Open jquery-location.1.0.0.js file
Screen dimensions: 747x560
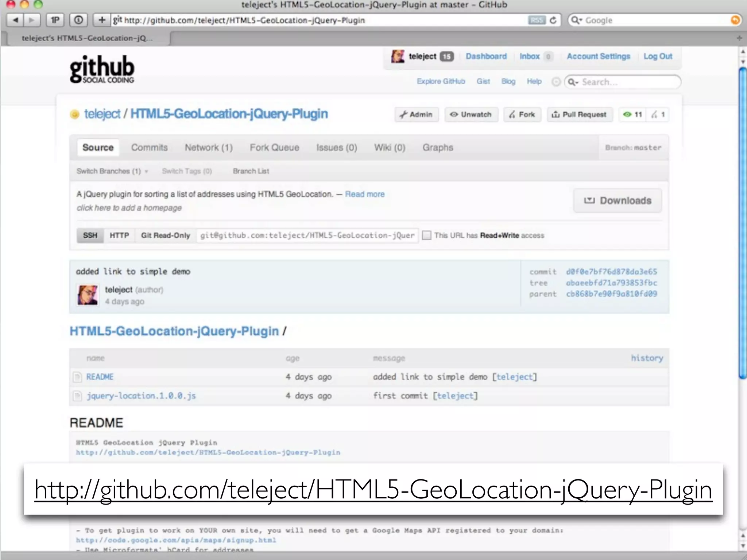(x=141, y=396)
